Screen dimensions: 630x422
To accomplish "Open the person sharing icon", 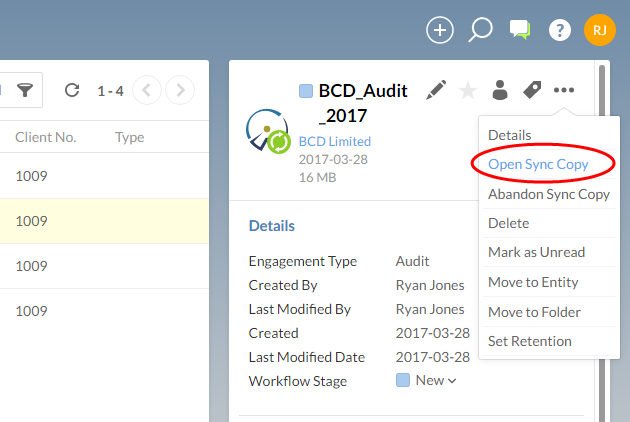I will click(x=500, y=90).
